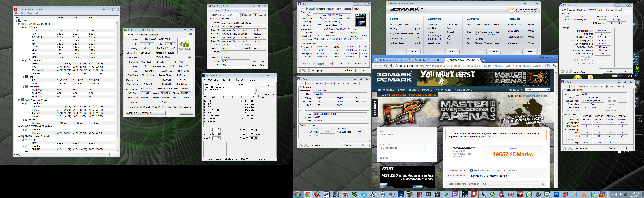The image size is (644, 198).
Task: Click Logout link on 3DMark site
Action: [544, 96]
